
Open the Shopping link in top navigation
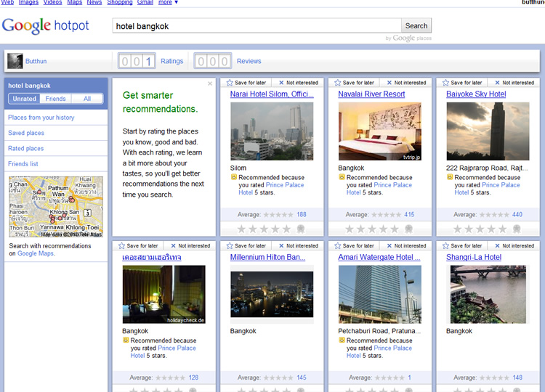[120, 2]
